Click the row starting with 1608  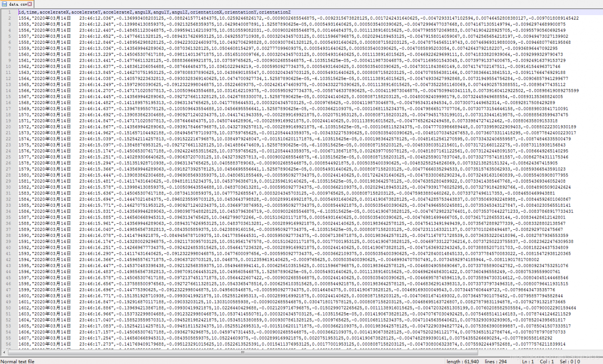coord(291,344)
